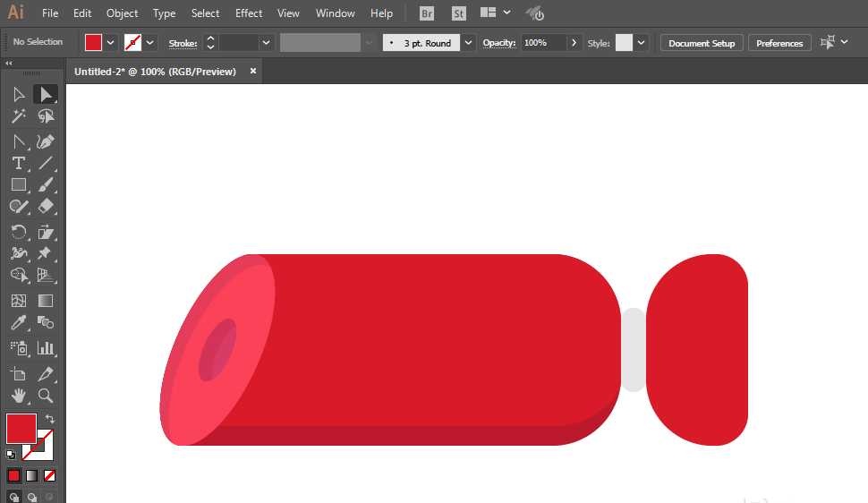This screenshot has height=503, width=868.
Task: Expand the stroke weight dropdown
Action: pyautogui.click(x=267, y=43)
